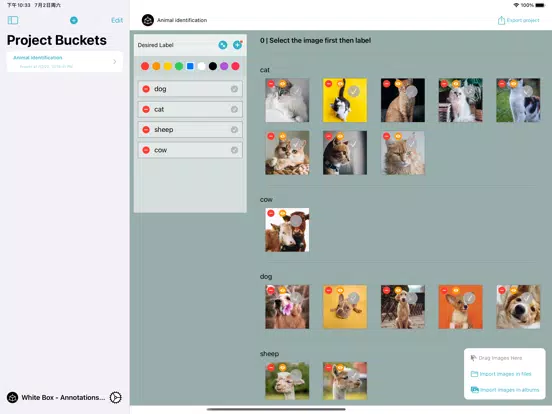Choose Import images in albums
The image size is (552, 414).
coord(505,390)
